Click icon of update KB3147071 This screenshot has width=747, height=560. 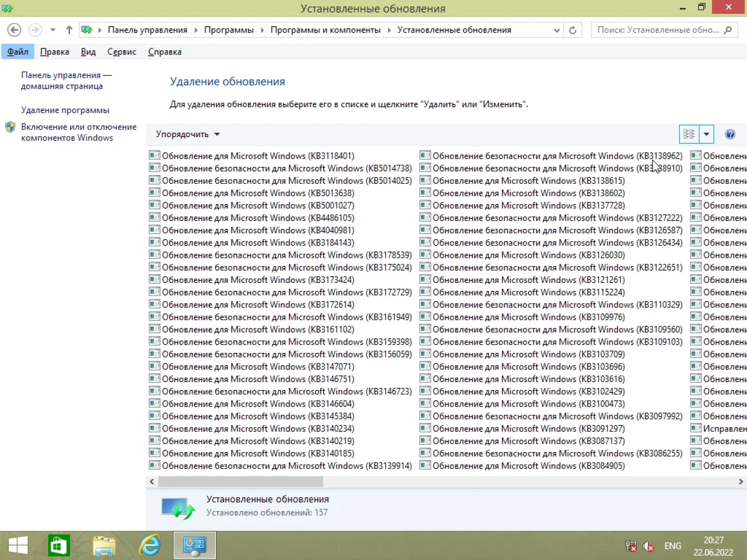[x=155, y=366]
